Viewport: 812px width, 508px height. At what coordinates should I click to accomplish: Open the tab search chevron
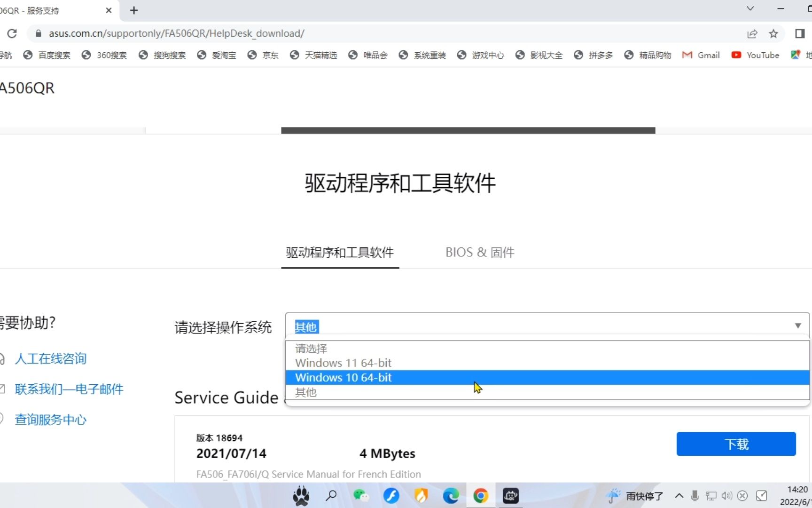tap(750, 8)
